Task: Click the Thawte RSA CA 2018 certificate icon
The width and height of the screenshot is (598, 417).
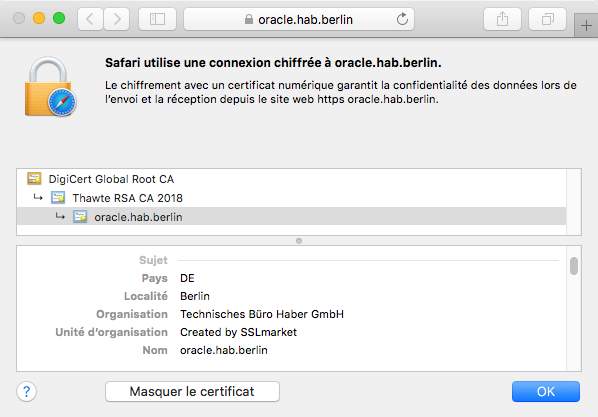Action: [58, 197]
